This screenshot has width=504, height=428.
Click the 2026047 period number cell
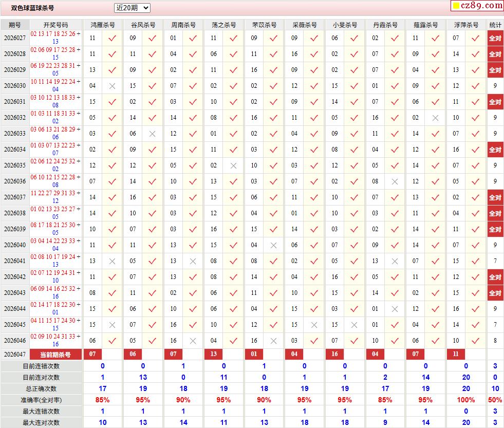coord(15,355)
